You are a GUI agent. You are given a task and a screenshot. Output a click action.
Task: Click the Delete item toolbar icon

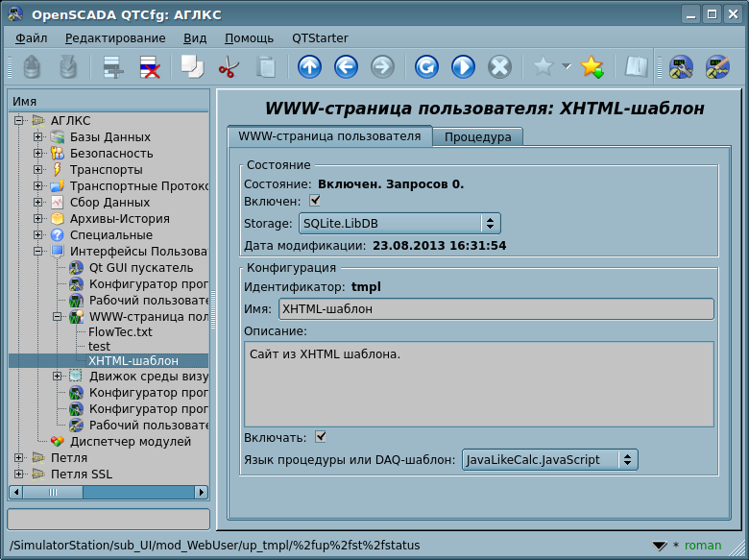(x=150, y=67)
